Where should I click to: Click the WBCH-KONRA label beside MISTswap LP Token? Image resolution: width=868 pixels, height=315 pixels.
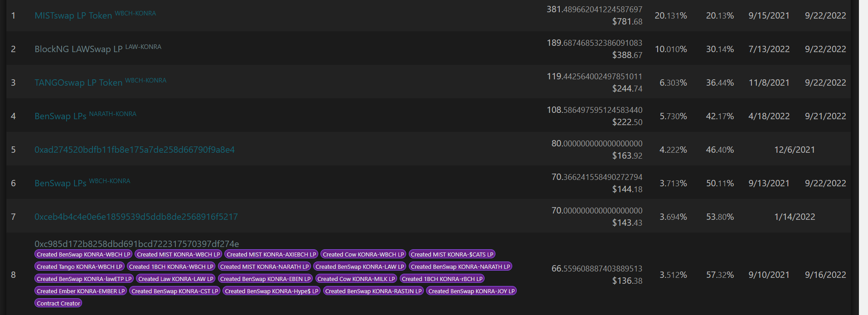coord(135,13)
